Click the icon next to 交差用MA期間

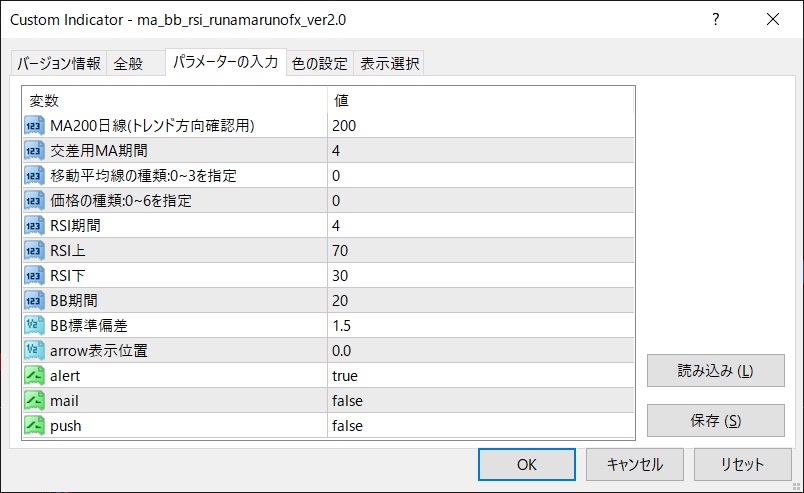point(34,150)
